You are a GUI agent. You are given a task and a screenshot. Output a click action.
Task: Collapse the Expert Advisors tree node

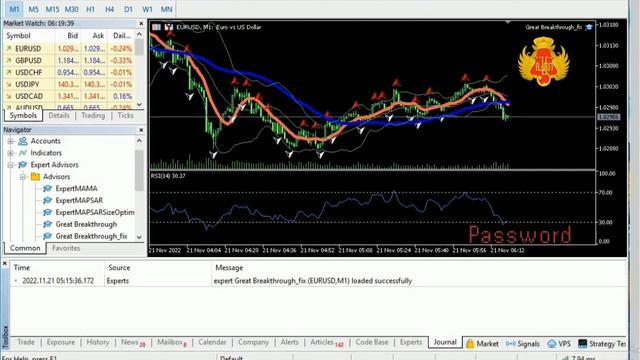(11, 165)
